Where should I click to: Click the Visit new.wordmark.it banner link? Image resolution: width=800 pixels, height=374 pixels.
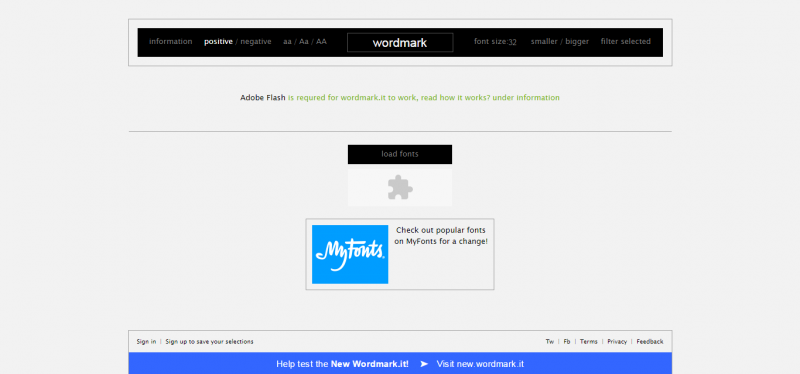pos(480,364)
